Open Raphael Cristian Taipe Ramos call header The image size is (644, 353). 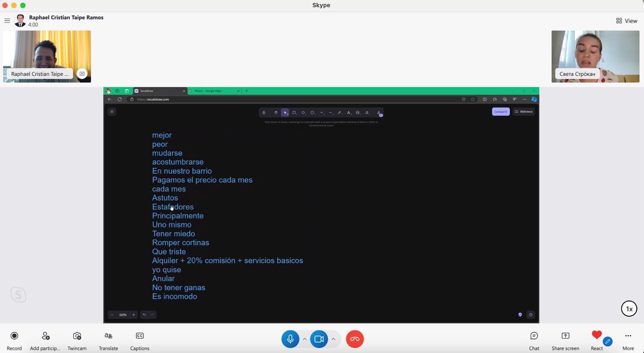pyautogui.click(x=66, y=17)
